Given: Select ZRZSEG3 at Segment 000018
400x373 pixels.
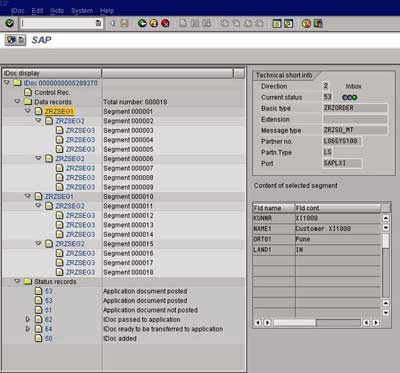Looking at the screenshot, I should [x=80, y=272].
